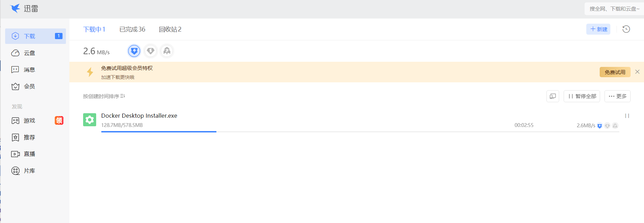Click the Docker installer file icon
This screenshot has width=644, height=223.
click(x=90, y=120)
